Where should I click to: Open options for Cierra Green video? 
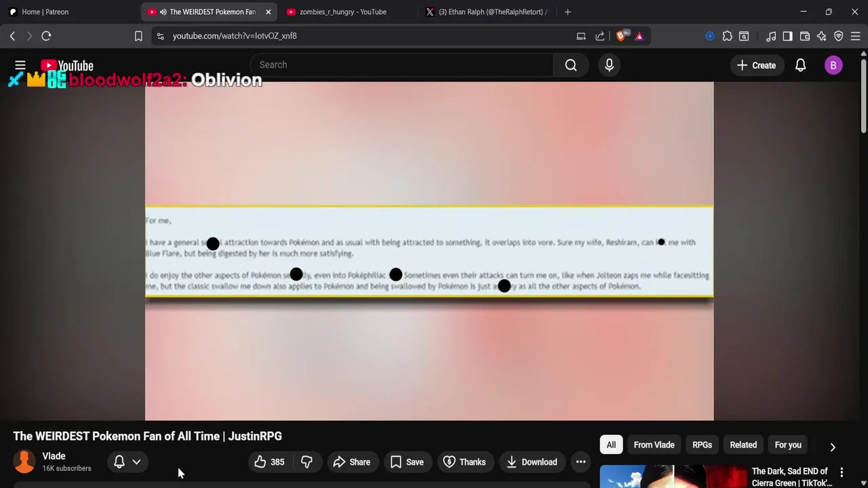pyautogui.click(x=842, y=472)
